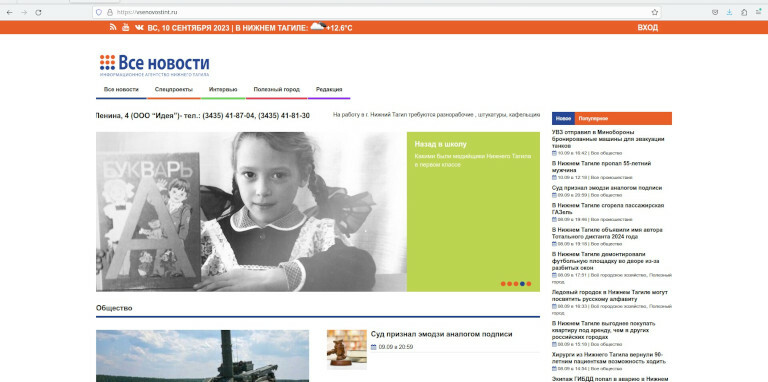This screenshot has width=768, height=382.
Task: Click the schoolgirl with Букварь slide photo
Action: pyautogui.click(x=251, y=212)
